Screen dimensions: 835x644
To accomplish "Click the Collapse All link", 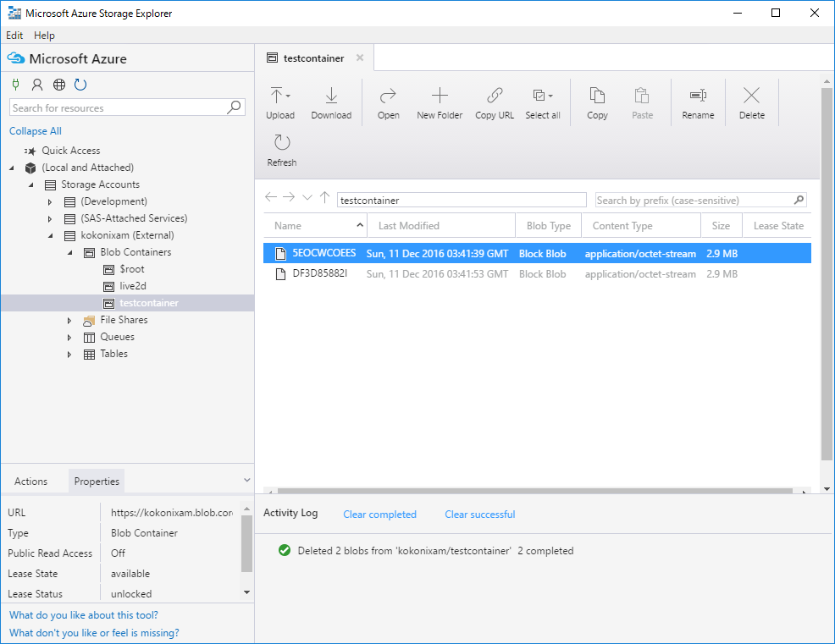I will (36, 131).
